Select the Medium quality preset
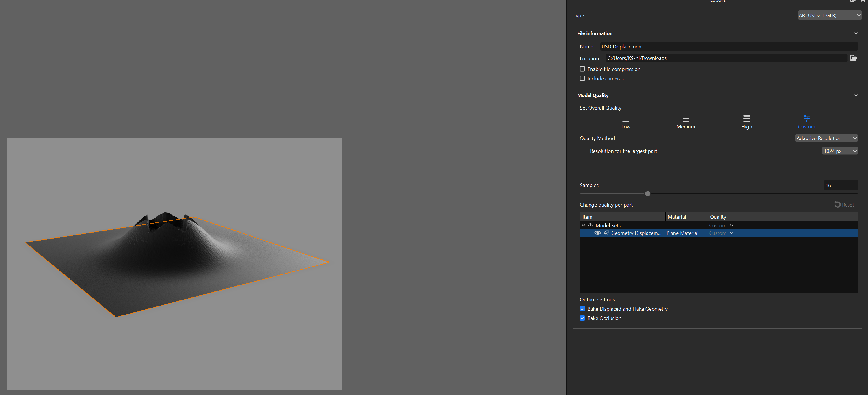The height and width of the screenshot is (395, 868). pyautogui.click(x=685, y=123)
